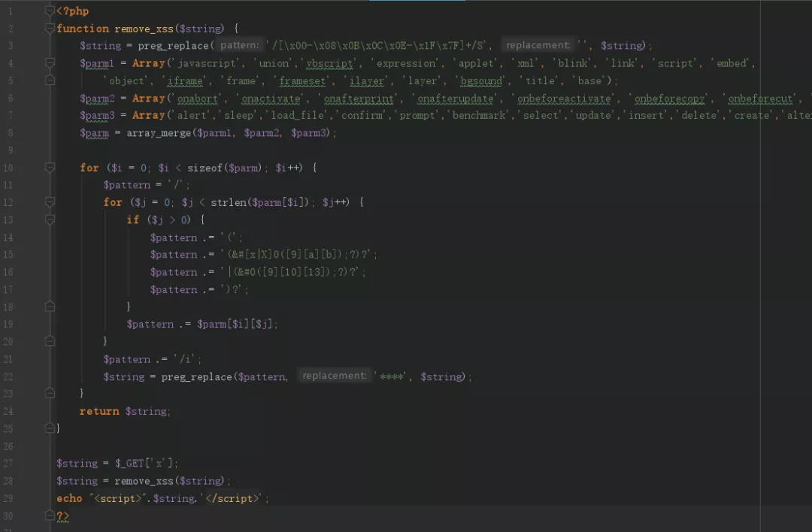This screenshot has width=812, height=532.
Task: Click the 'expression' string on line 4
Action: point(406,63)
